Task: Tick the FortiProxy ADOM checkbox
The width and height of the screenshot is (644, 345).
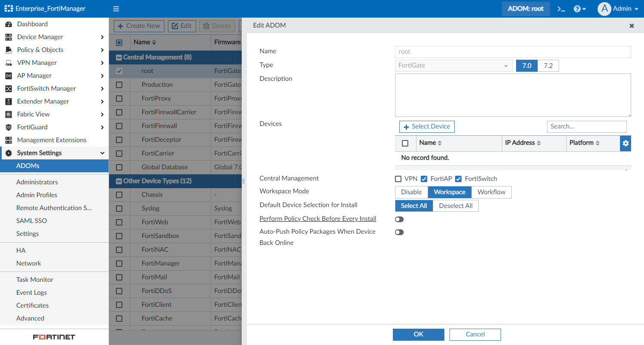Action: pos(119,98)
